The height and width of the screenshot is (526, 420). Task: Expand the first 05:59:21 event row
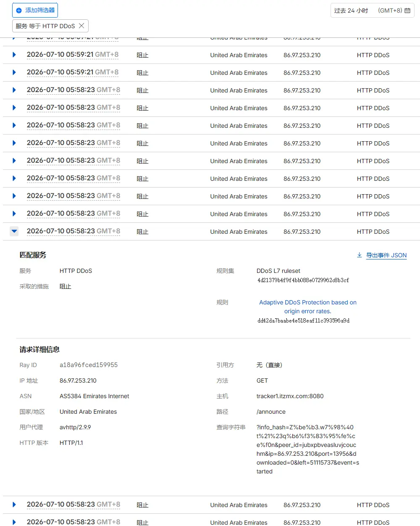(x=14, y=55)
